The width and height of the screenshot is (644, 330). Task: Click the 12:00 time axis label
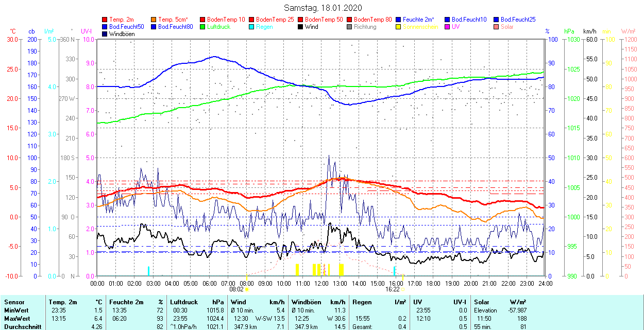(321, 283)
